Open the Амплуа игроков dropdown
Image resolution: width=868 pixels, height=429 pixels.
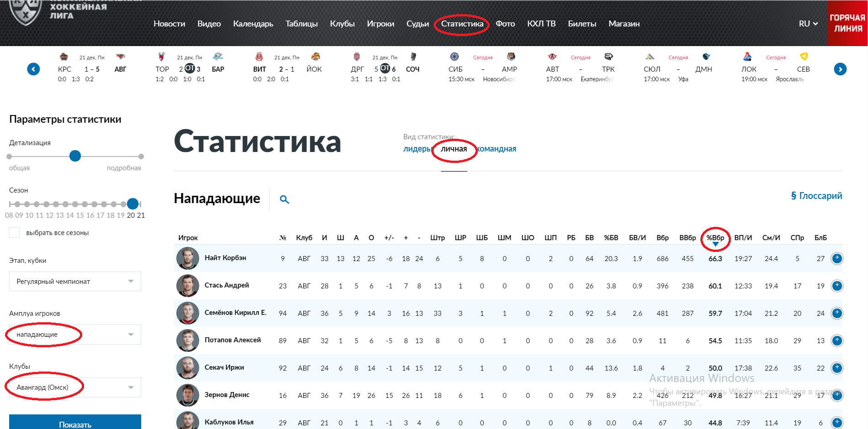[x=75, y=335]
